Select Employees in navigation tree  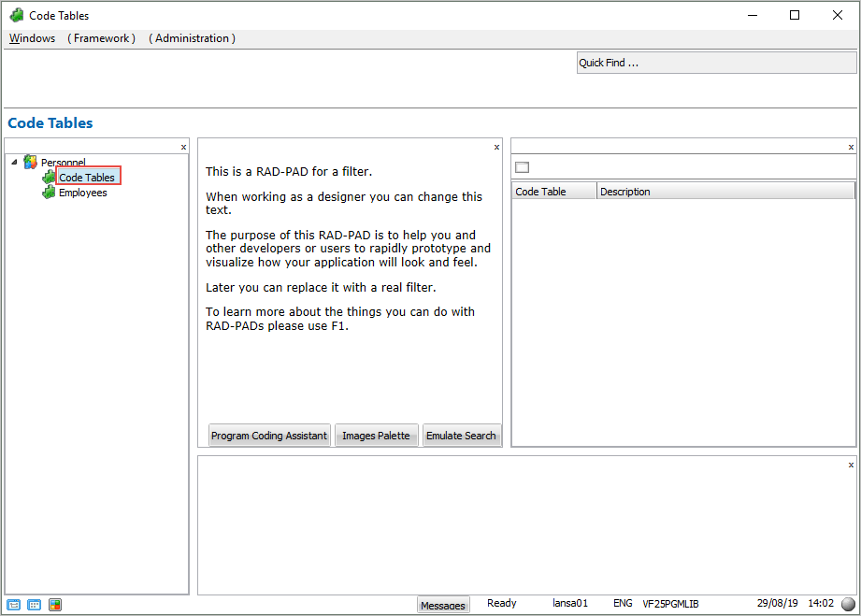(x=83, y=193)
